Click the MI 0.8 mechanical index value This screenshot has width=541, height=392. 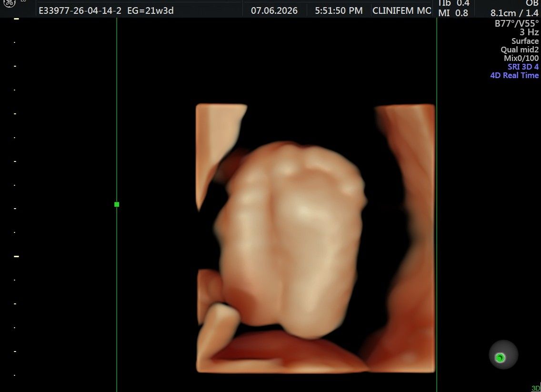453,13
